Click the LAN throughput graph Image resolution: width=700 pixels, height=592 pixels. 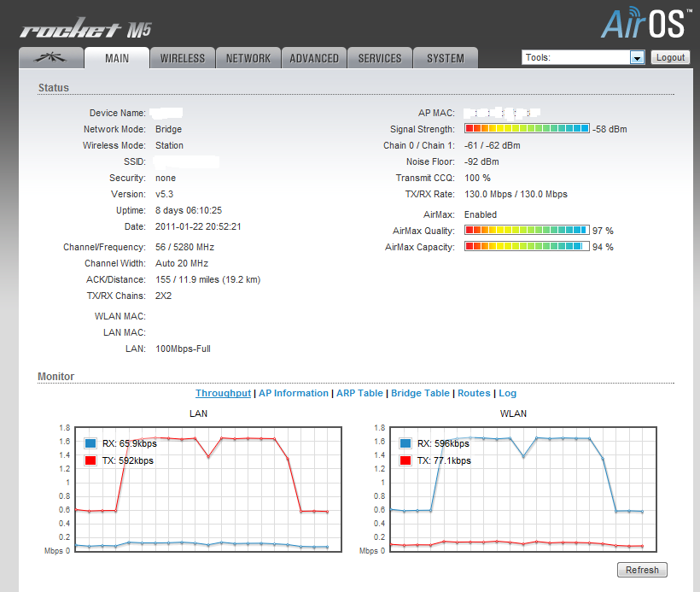tap(208, 489)
